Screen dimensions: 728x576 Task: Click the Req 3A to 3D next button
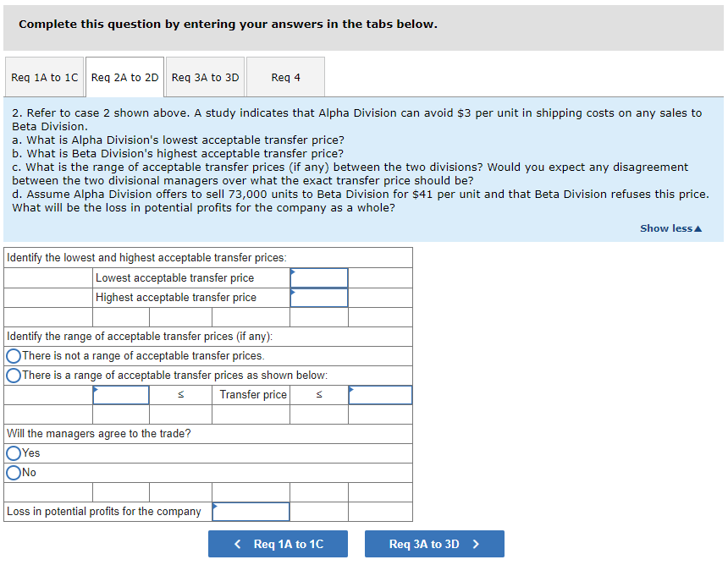pos(434,544)
